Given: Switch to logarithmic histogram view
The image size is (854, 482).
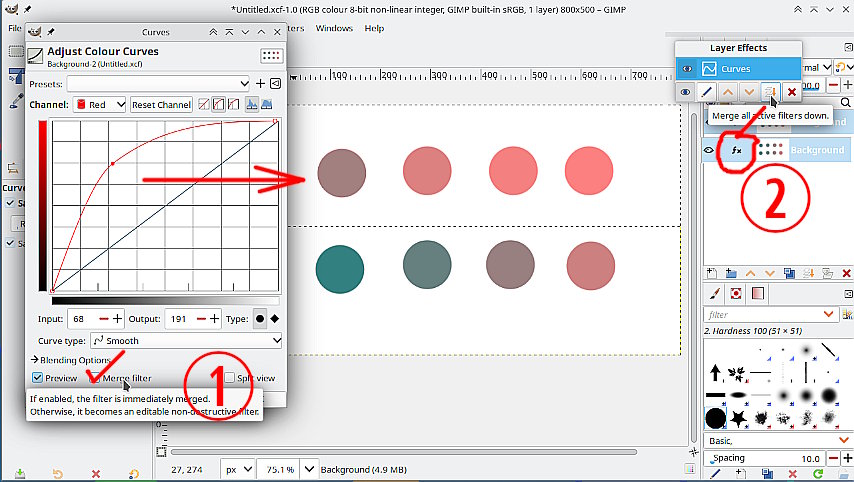Looking at the screenshot, I should point(267,104).
